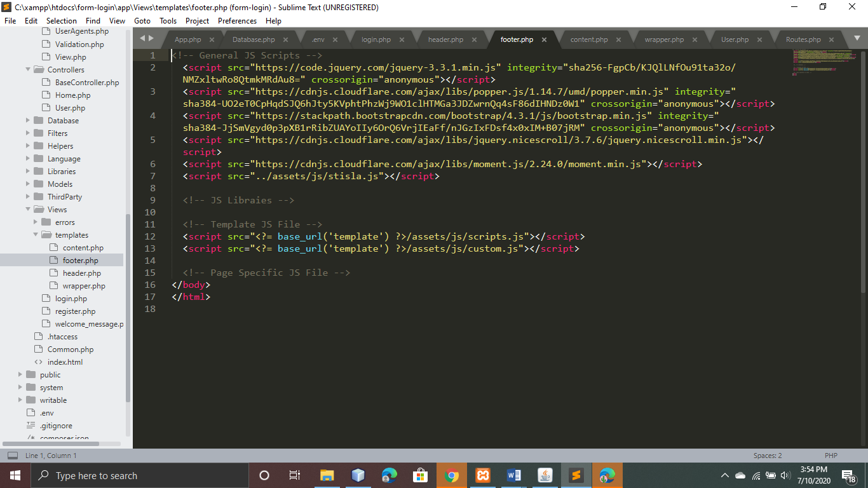
Task: Collapse the Views folder
Action: (x=28, y=209)
